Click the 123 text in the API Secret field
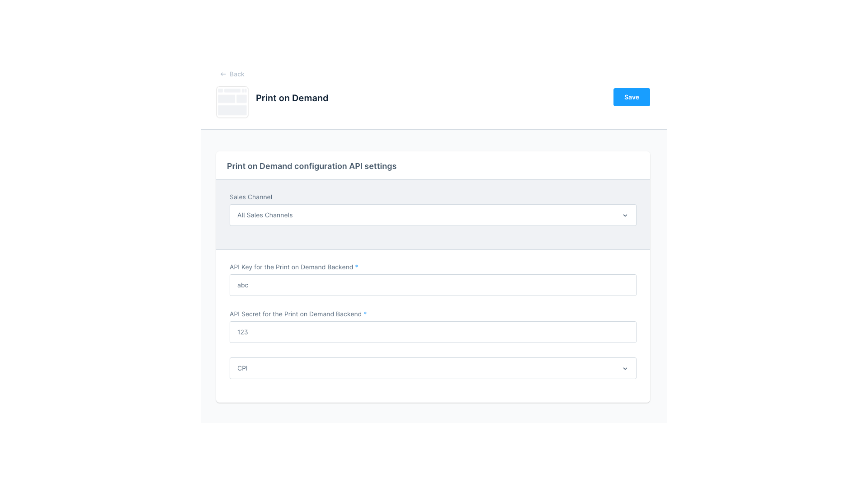Screen dimensions: 868x488 click(243, 332)
